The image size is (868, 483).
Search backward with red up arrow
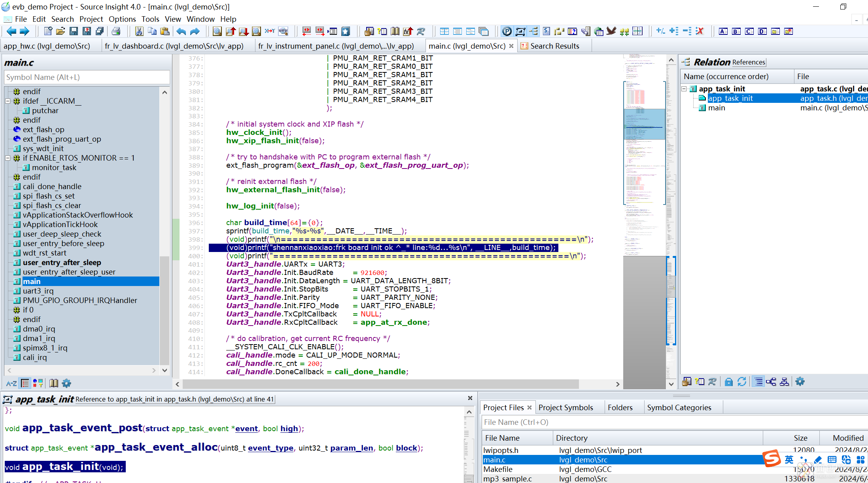[x=231, y=31]
